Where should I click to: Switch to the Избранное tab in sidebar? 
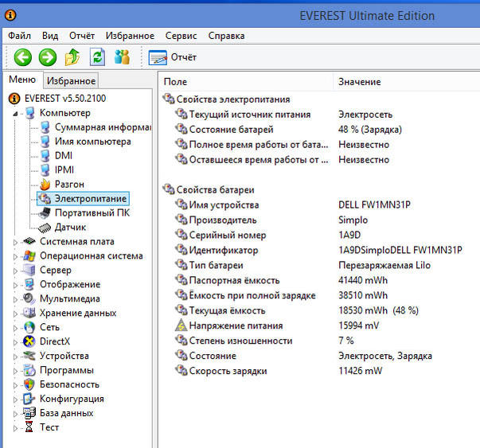coord(71,81)
